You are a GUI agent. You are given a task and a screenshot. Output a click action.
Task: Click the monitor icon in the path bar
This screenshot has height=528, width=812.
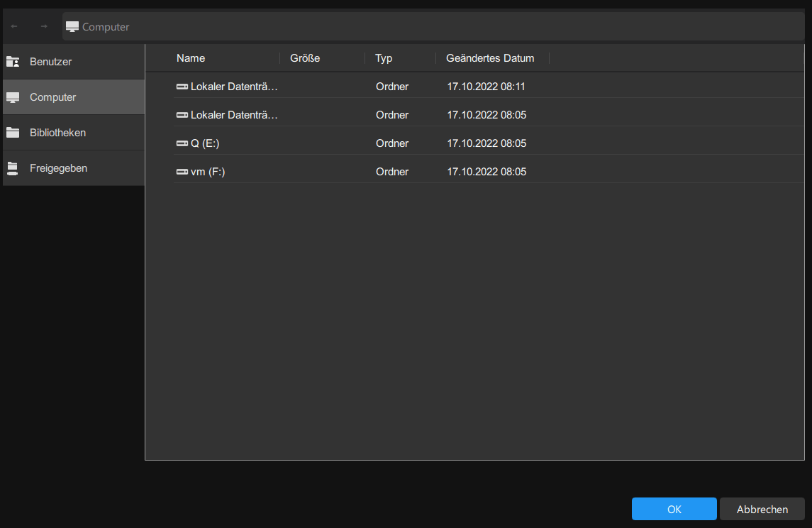72,27
